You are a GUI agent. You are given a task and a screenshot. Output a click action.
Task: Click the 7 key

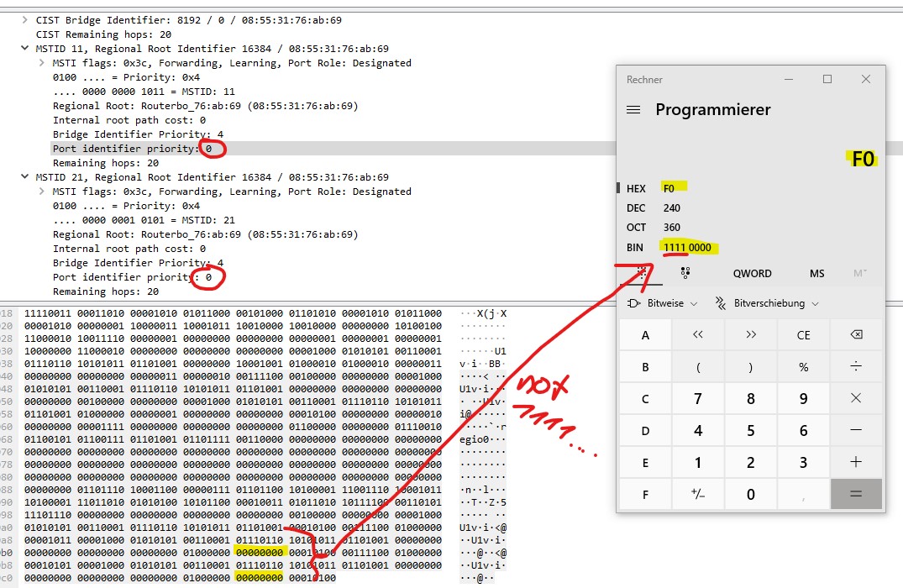click(698, 398)
